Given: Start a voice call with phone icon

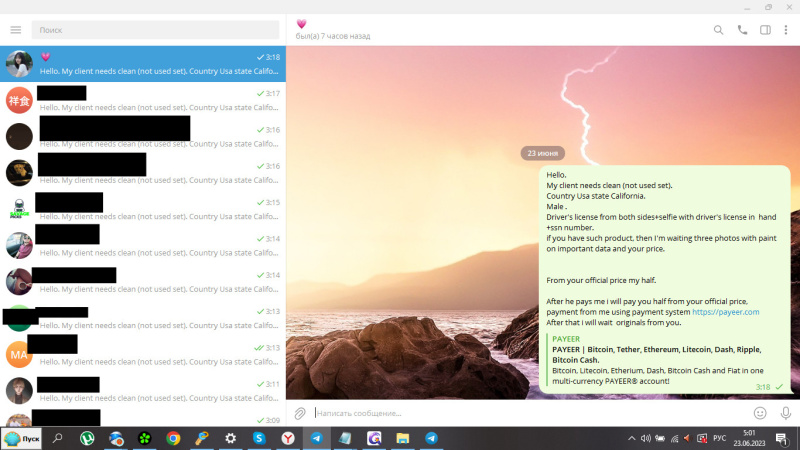Looking at the screenshot, I should pyautogui.click(x=742, y=30).
